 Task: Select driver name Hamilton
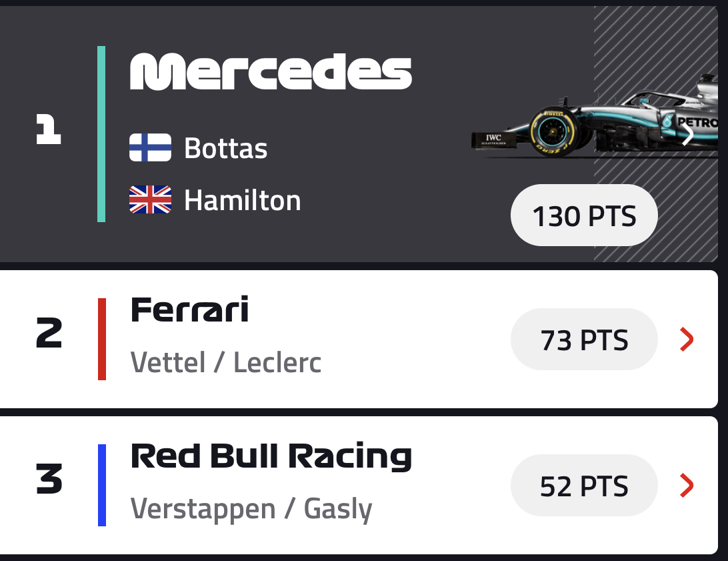pyautogui.click(x=242, y=200)
